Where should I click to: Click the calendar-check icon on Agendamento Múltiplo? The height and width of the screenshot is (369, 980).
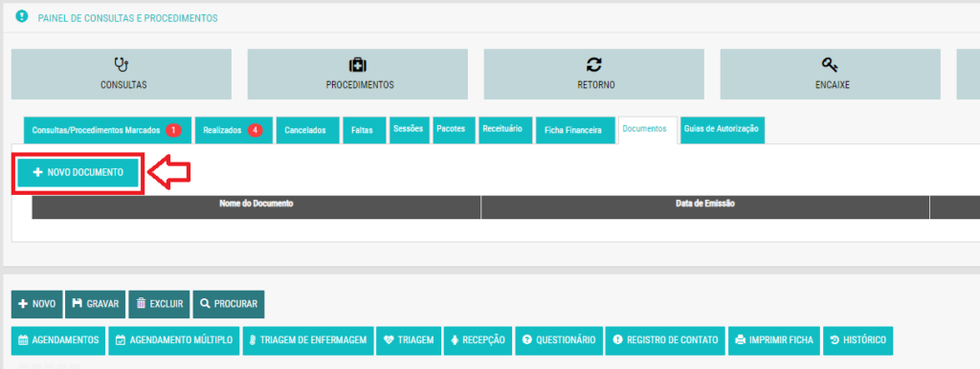(x=122, y=340)
